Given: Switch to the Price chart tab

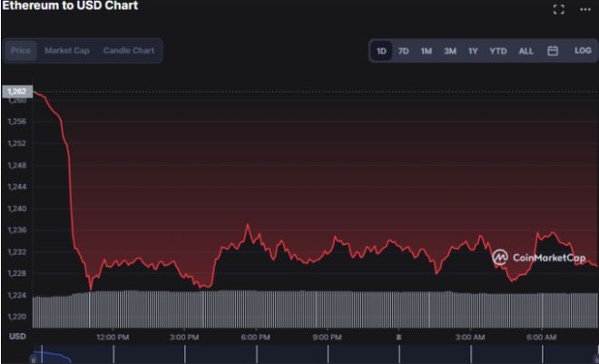Looking at the screenshot, I should 20,51.
